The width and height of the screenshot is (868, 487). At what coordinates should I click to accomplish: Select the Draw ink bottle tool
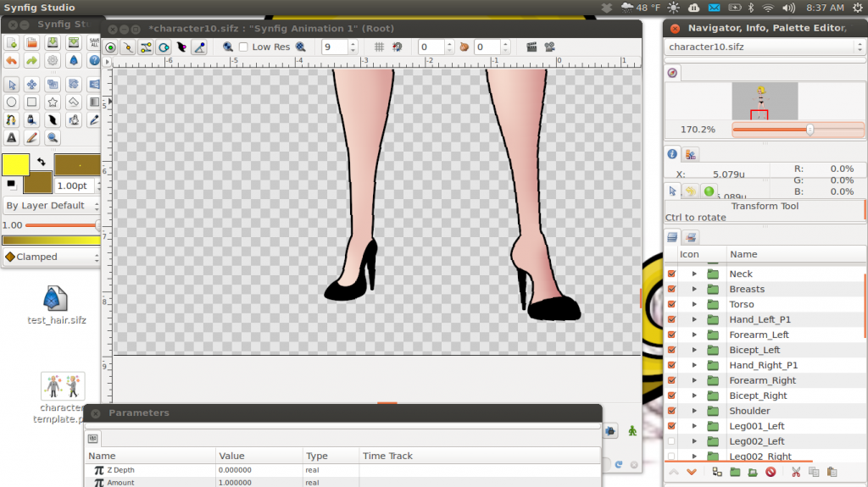(32, 120)
